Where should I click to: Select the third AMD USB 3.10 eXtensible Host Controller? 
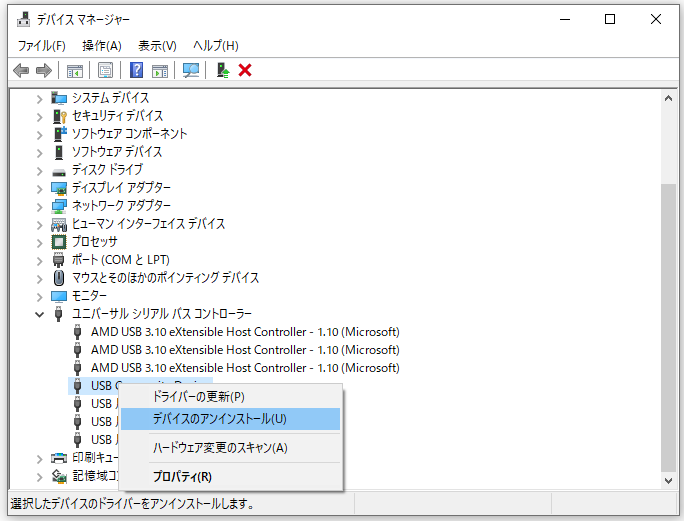click(x=245, y=368)
